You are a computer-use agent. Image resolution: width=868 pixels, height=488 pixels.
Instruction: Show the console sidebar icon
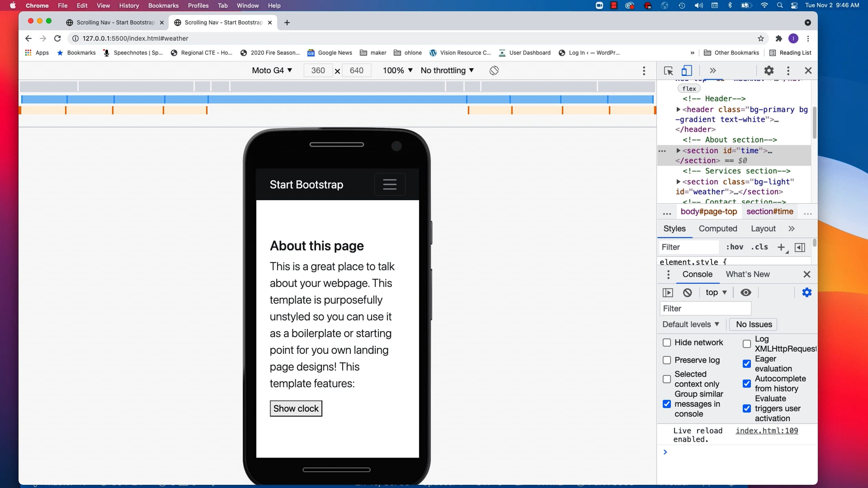[668, 292]
